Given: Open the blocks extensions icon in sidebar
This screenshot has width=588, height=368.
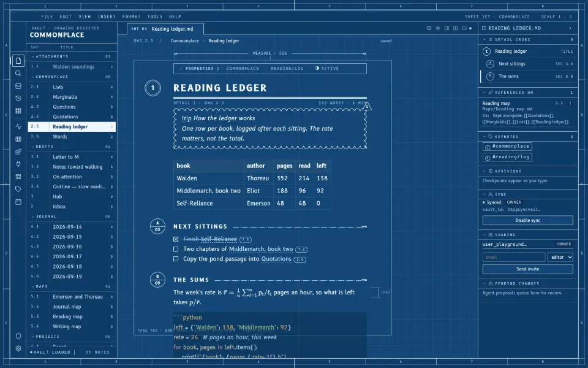Looking at the screenshot, I should [18, 151].
